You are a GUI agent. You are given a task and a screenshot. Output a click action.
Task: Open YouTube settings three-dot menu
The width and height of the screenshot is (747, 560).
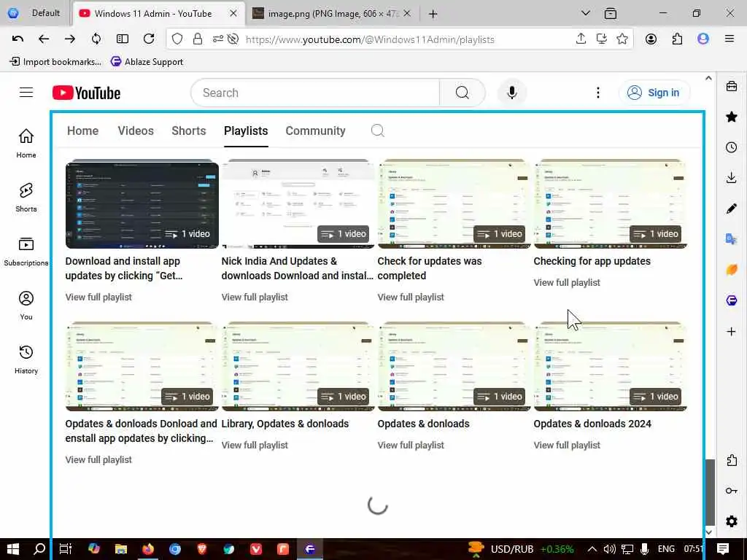pyautogui.click(x=598, y=93)
